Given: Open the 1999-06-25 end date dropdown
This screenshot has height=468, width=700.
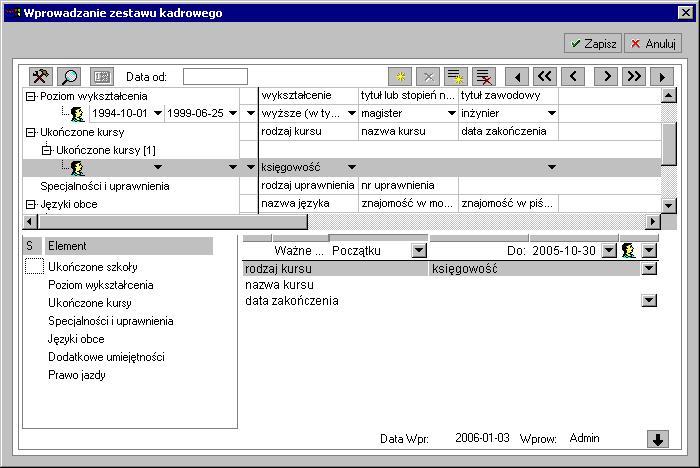Looking at the screenshot, I should pyautogui.click(x=233, y=113).
